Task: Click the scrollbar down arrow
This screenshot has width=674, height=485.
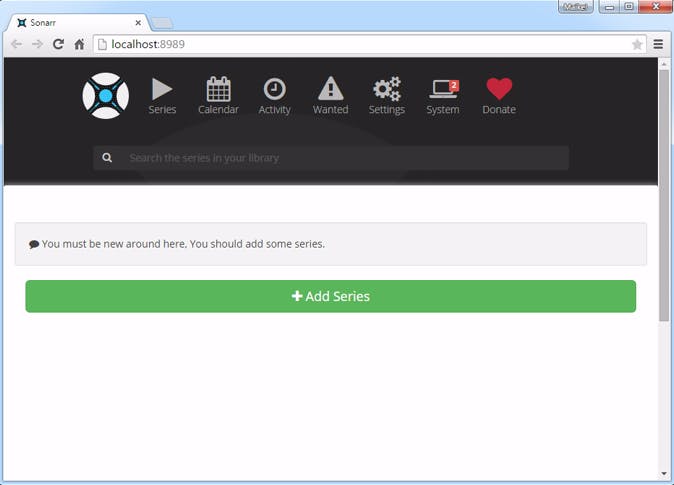Action: click(x=664, y=474)
